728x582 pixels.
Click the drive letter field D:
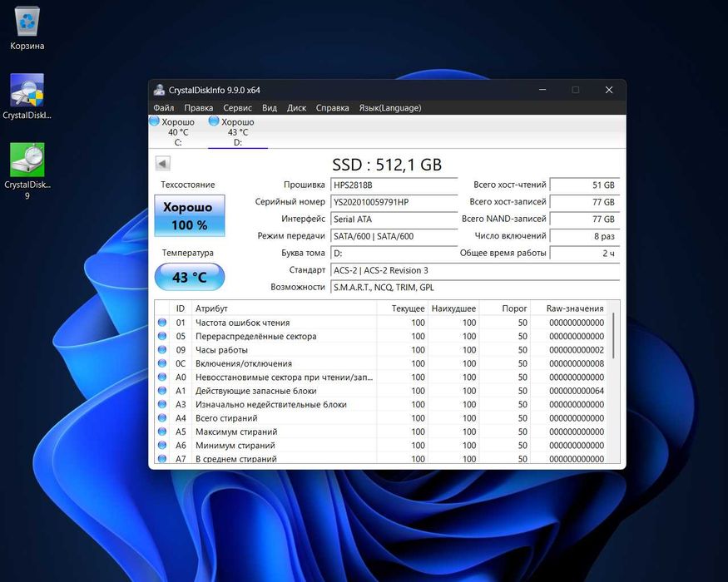click(394, 254)
